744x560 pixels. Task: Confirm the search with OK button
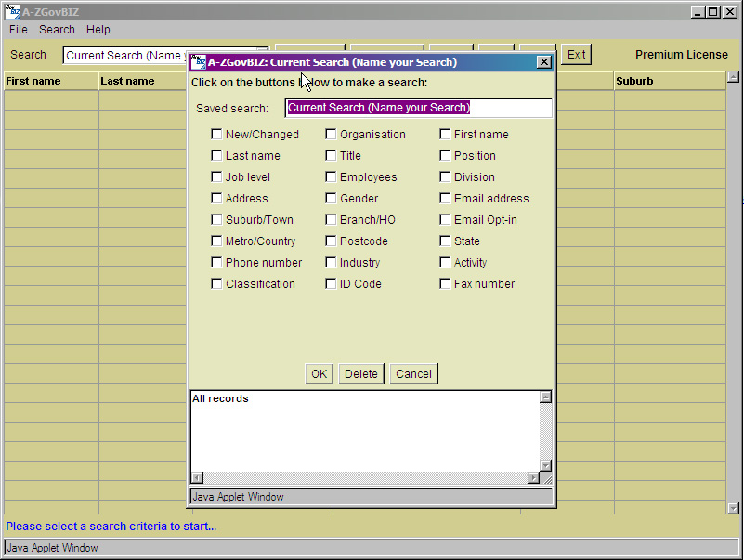(x=319, y=374)
